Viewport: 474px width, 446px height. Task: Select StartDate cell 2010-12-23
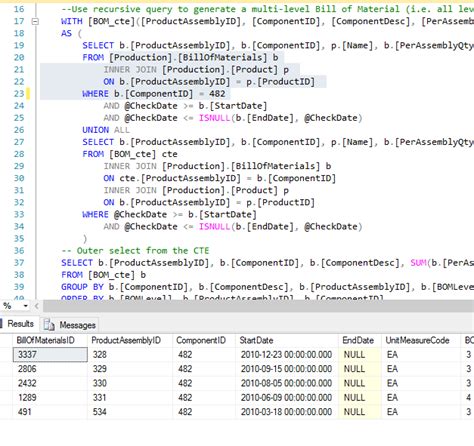click(287, 354)
